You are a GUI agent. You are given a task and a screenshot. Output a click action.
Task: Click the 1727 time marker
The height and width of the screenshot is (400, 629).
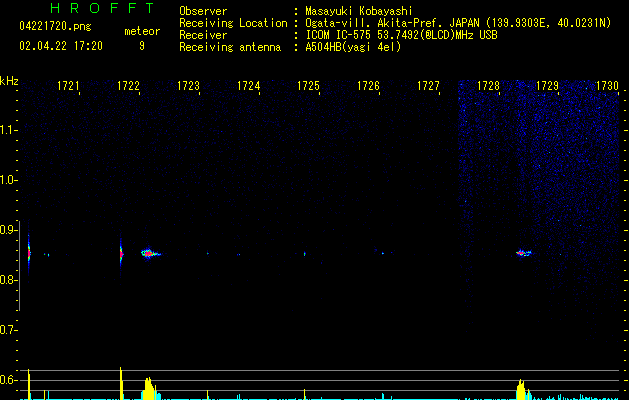428,86
